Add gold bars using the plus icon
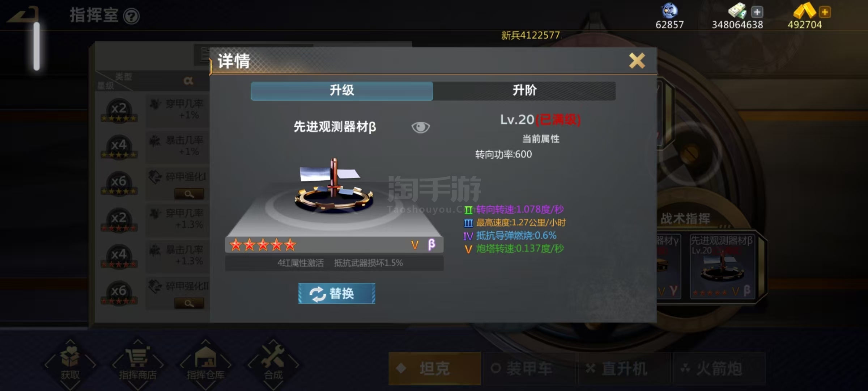 tap(825, 12)
